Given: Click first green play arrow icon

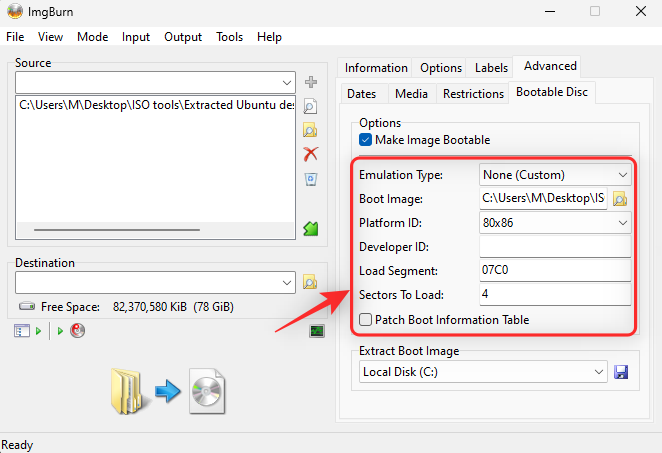Looking at the screenshot, I should click(38, 331).
